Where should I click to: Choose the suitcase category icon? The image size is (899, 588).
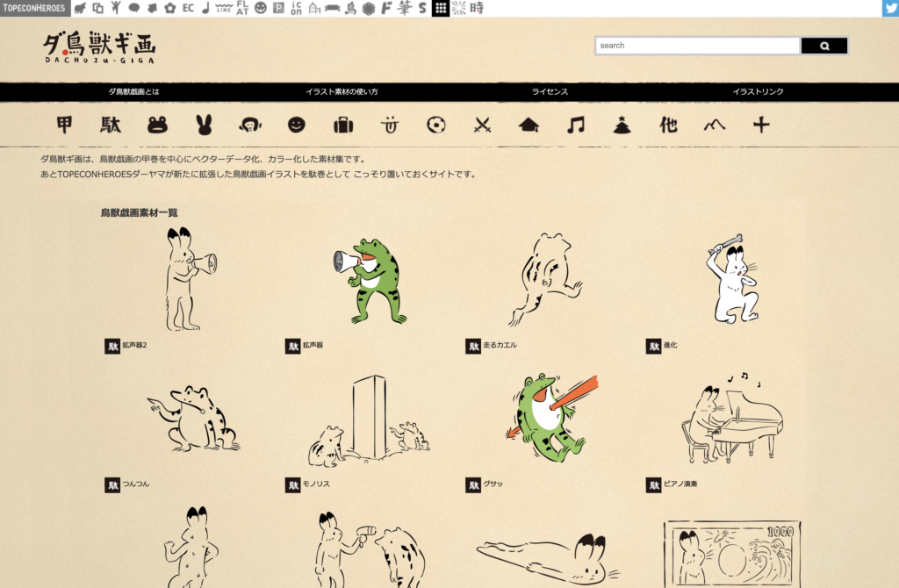coord(343,125)
